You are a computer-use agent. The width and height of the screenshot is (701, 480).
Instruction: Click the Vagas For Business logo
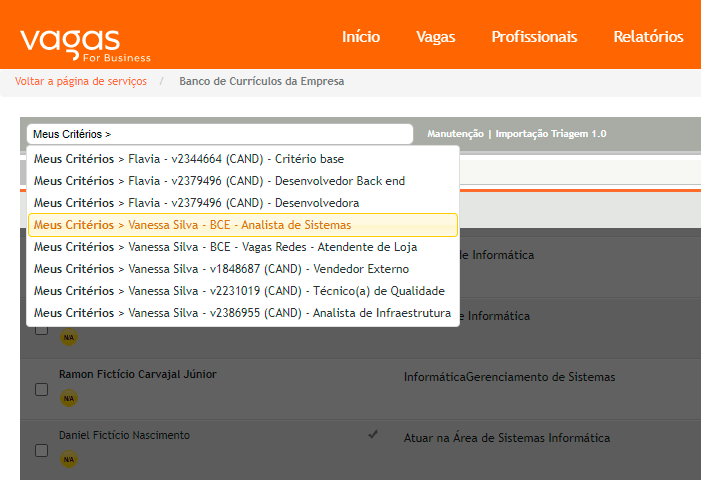tap(85, 45)
